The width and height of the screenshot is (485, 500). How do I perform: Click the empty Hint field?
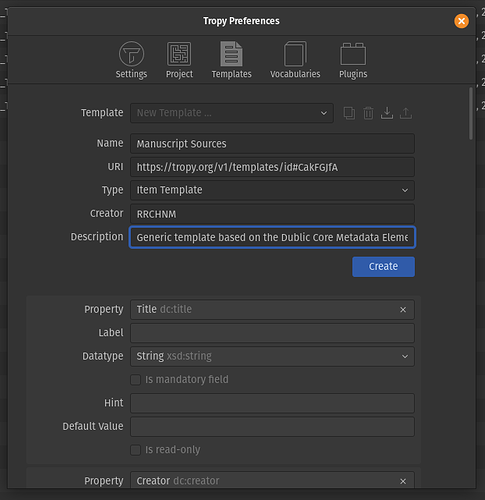click(272, 403)
